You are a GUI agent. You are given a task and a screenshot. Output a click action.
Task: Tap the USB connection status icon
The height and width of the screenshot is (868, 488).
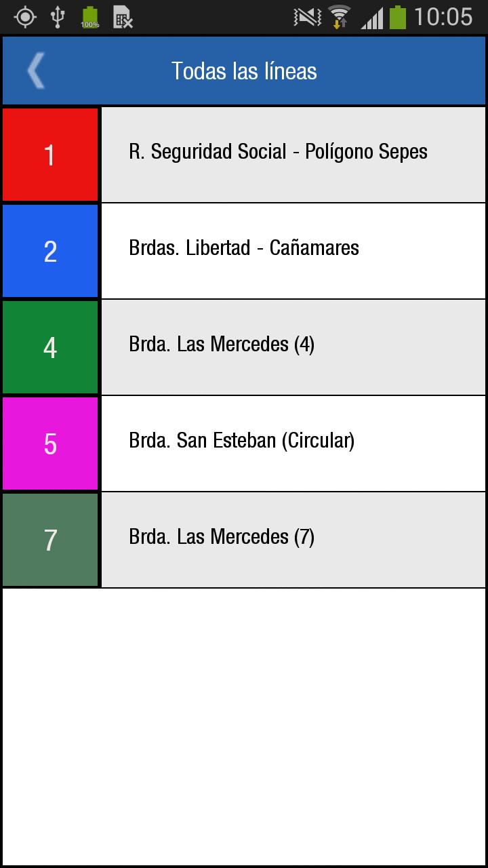pyautogui.click(x=58, y=17)
